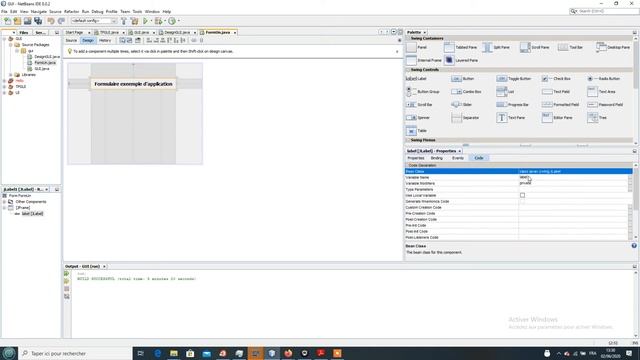Pick the Toggle Button palette component

[514, 78]
